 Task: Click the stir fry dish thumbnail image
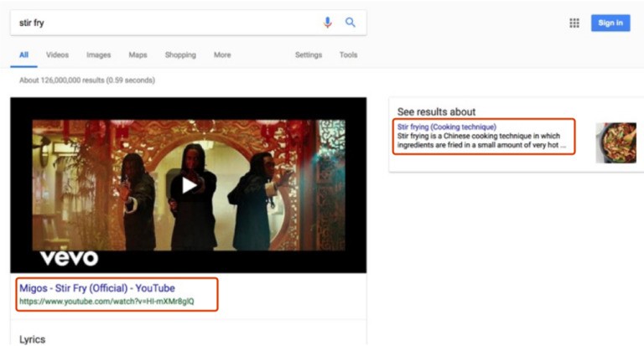coord(615,142)
